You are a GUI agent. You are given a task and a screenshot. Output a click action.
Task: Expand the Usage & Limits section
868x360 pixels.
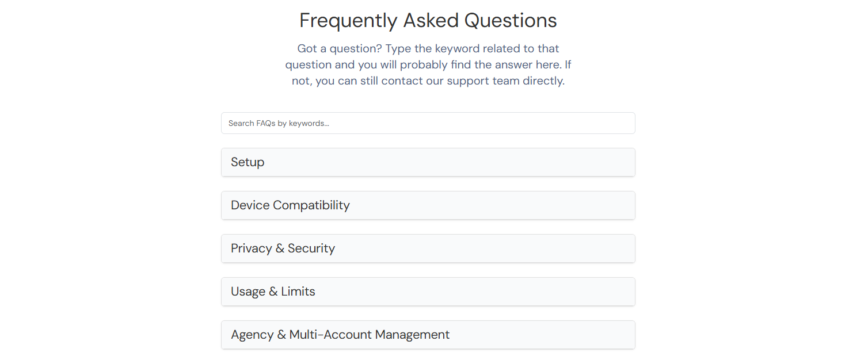[x=428, y=292]
